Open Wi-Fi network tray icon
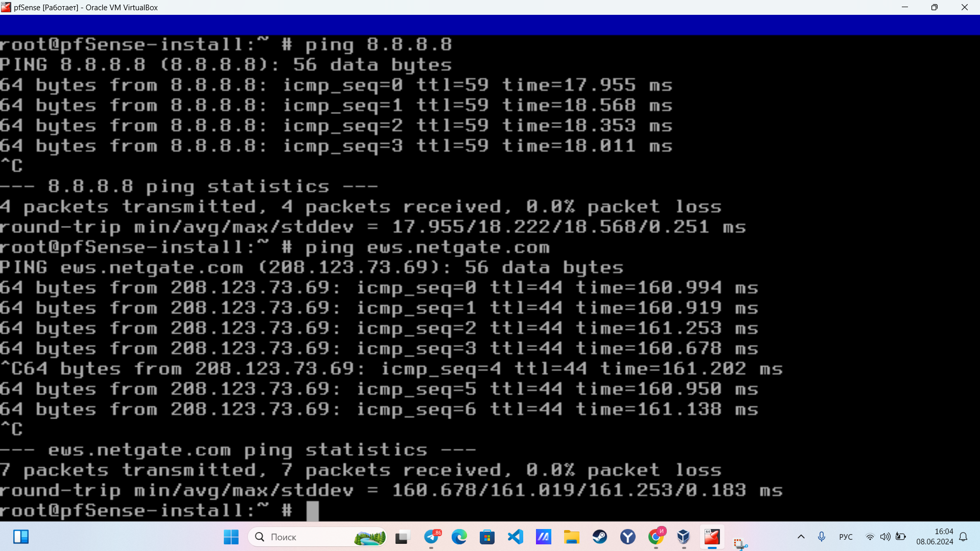Viewport: 980px width, 551px height. point(870,537)
